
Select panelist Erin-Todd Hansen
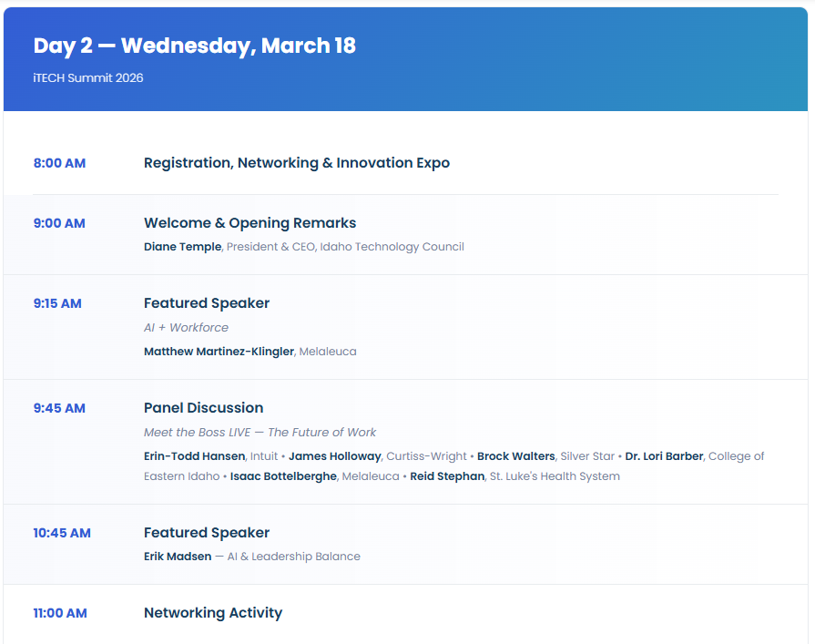tap(194, 456)
